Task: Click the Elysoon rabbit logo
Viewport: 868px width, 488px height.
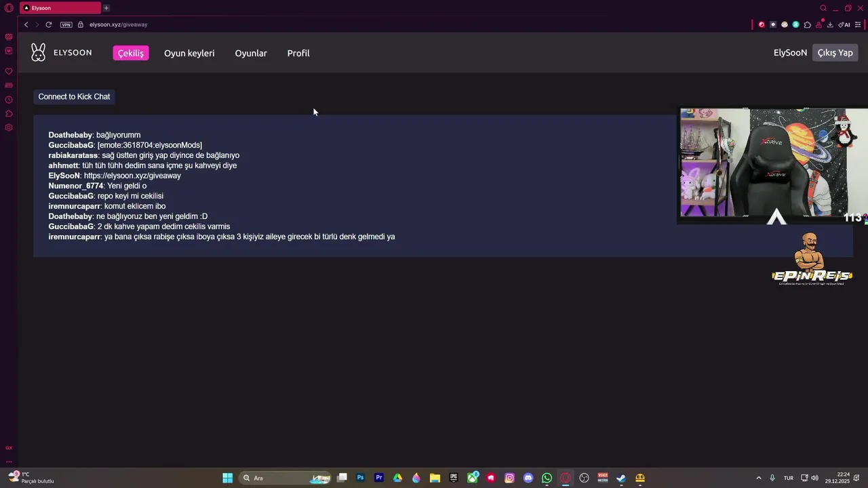Action: [39, 52]
